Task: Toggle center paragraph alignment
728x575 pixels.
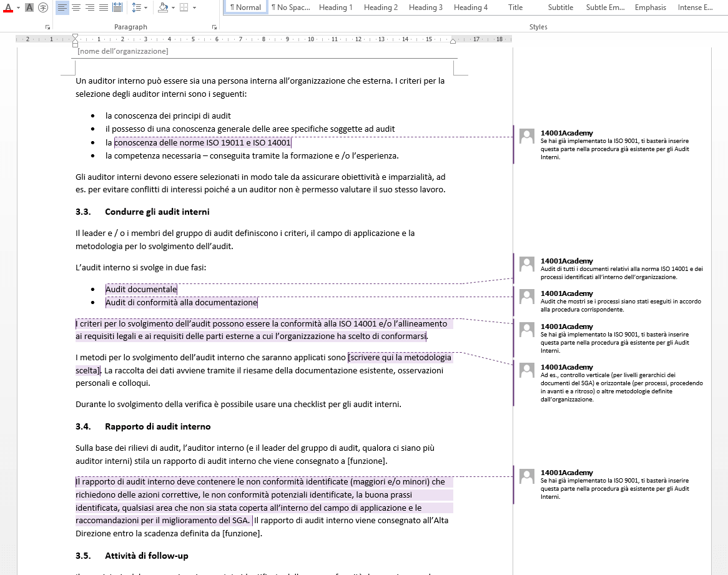Action: coord(76,7)
